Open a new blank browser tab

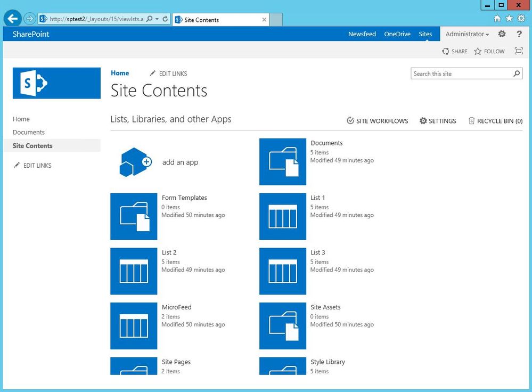tap(276, 20)
